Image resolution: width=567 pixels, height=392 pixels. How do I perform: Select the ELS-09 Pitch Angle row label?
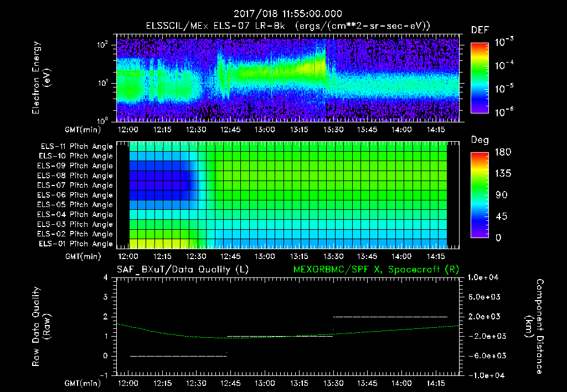click(75, 166)
